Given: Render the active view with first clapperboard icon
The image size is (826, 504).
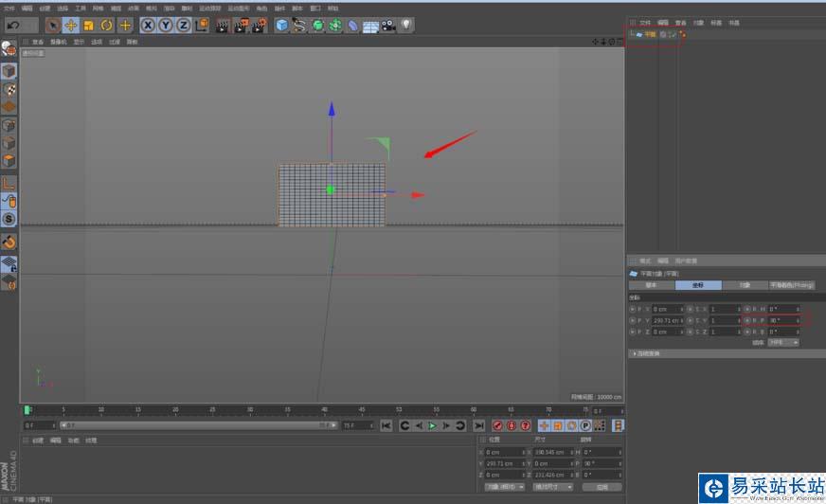Looking at the screenshot, I should [x=223, y=26].
